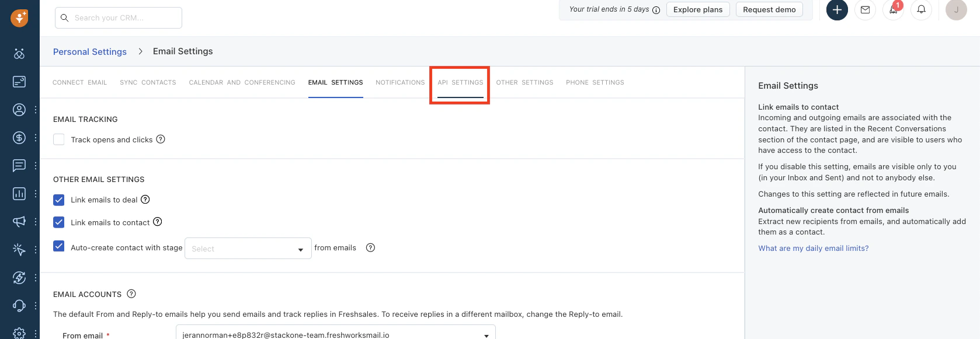Open 'What are my daily email limits?' link
Image resolution: width=980 pixels, height=339 pixels.
coord(814,248)
